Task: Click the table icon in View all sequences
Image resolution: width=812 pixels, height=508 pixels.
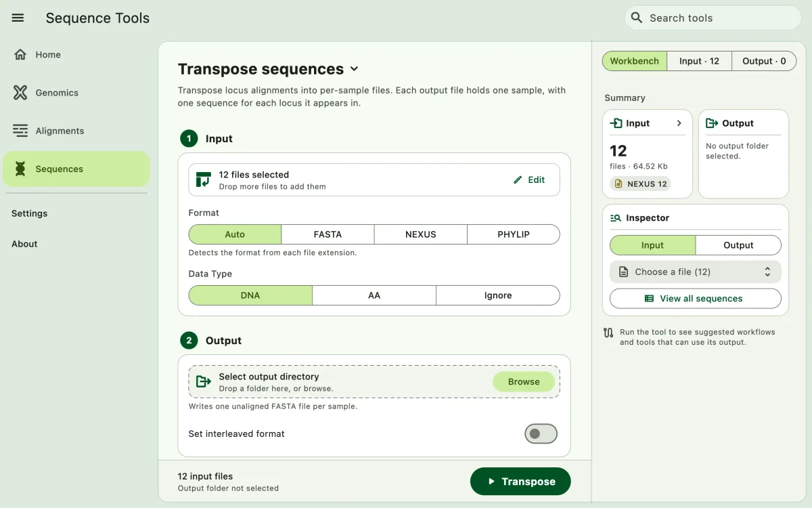Action: (x=649, y=298)
